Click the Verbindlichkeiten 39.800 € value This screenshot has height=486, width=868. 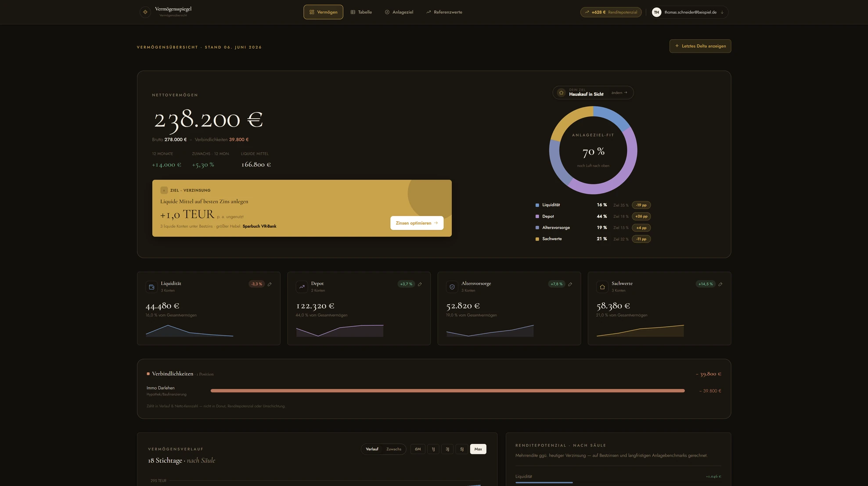click(239, 140)
